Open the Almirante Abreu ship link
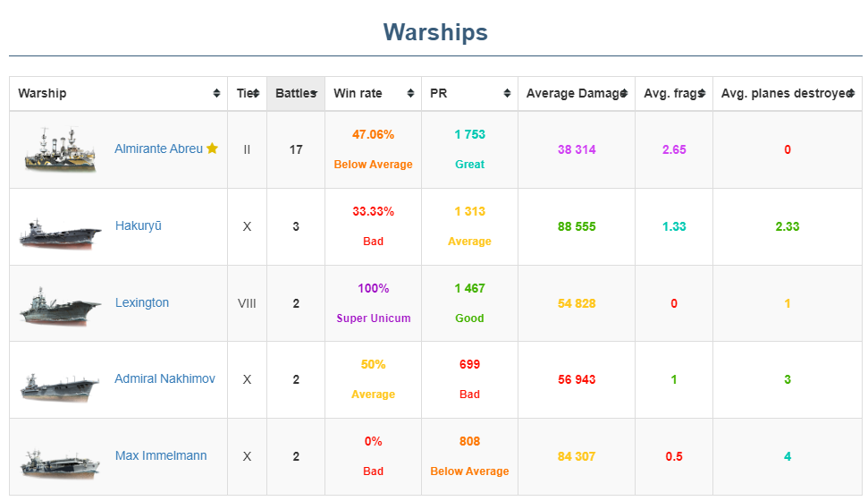This screenshot has height=501, width=868. coord(158,149)
